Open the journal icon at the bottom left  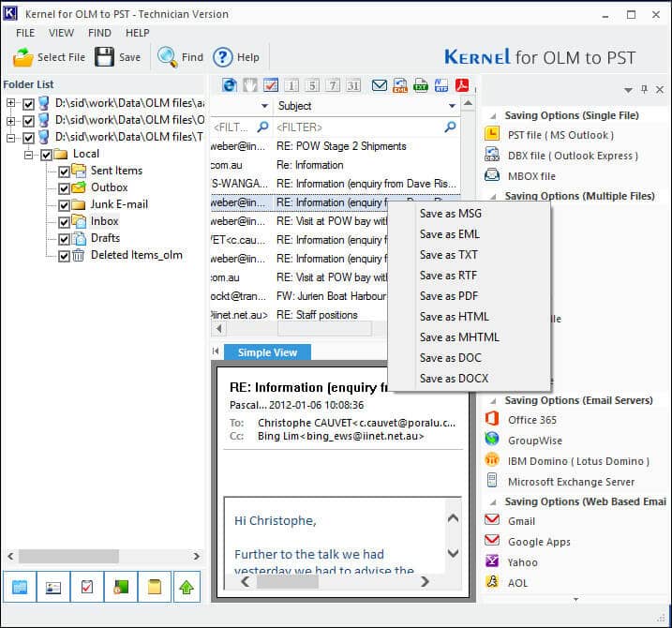click(x=121, y=587)
